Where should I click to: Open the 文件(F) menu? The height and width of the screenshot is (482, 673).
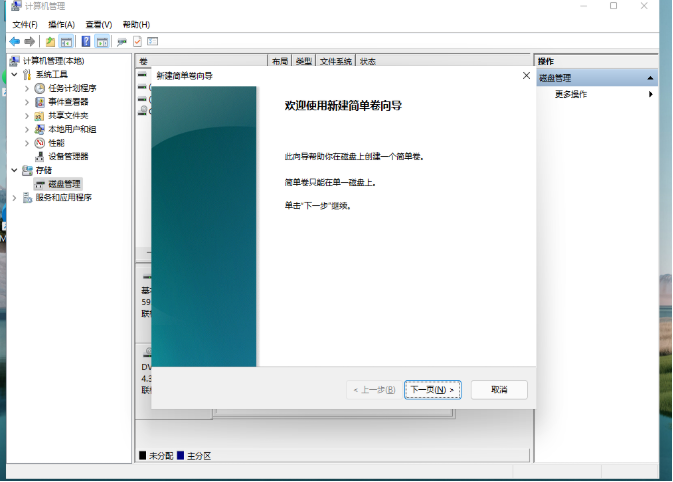click(25, 24)
